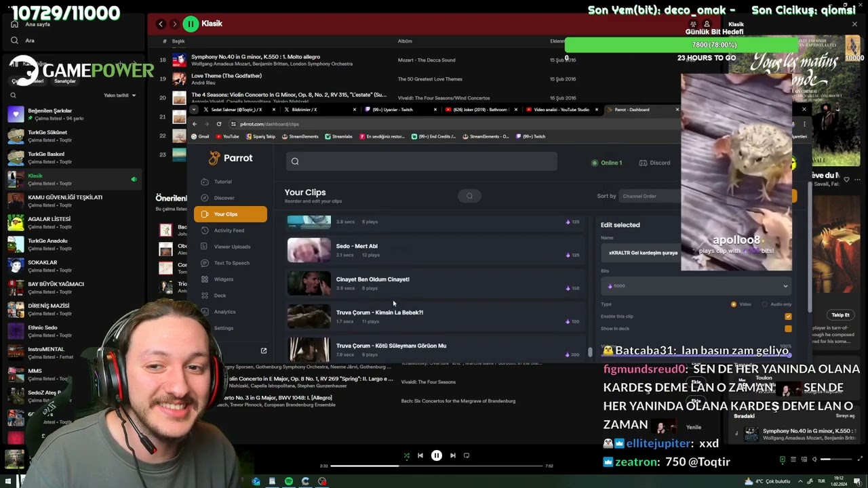Select the Cinayet Ben Oldum Cinayet! clip
Image resolution: width=868 pixels, height=488 pixels.
tap(434, 283)
